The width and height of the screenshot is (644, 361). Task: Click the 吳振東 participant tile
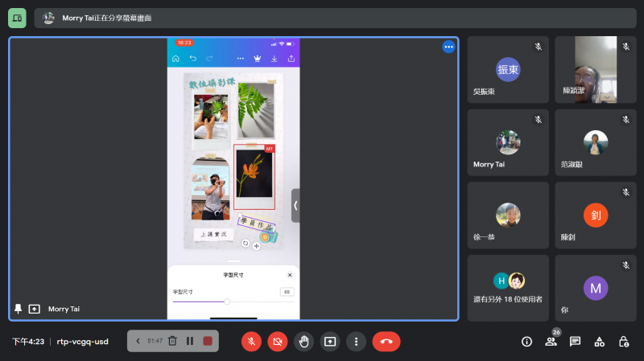pos(508,69)
